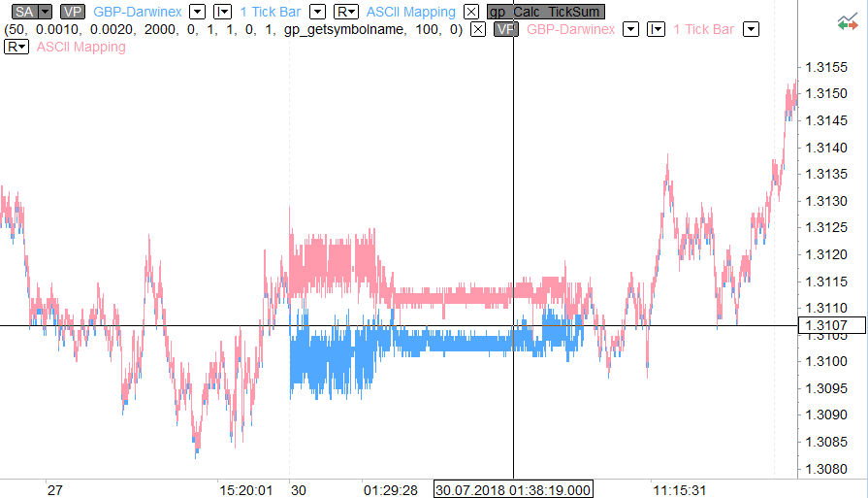Screen dimensions: 868x498
Task: Click the 01:29:28 time axis label
Action: click(390, 490)
